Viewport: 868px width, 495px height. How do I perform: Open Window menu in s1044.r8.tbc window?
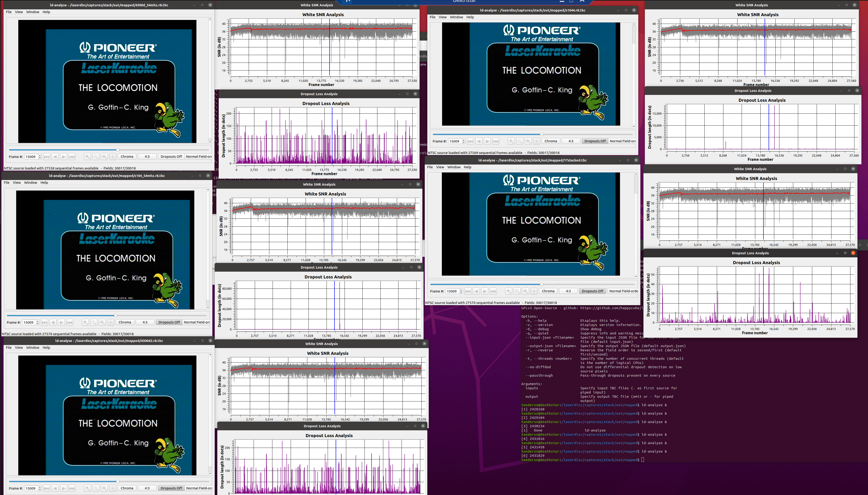click(x=457, y=17)
